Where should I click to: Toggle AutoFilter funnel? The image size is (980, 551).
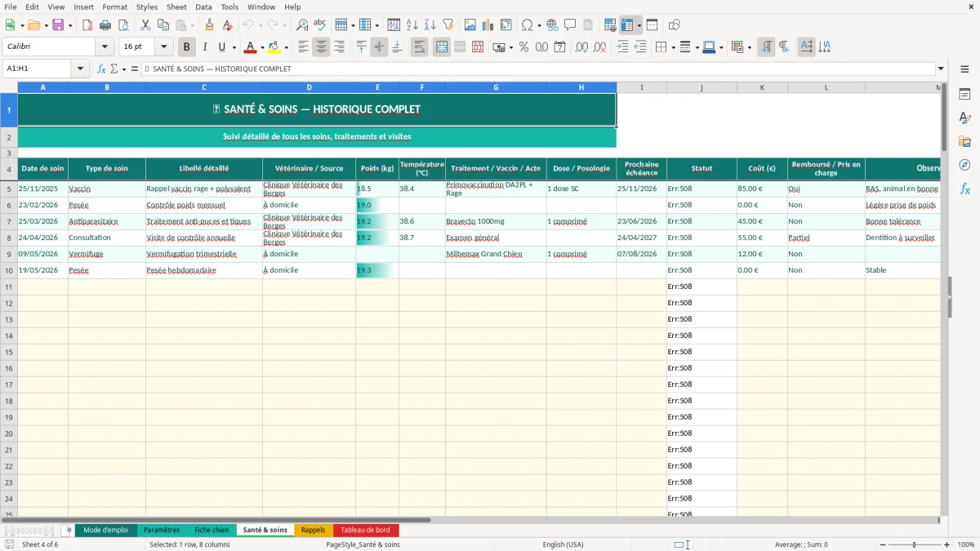point(448,25)
